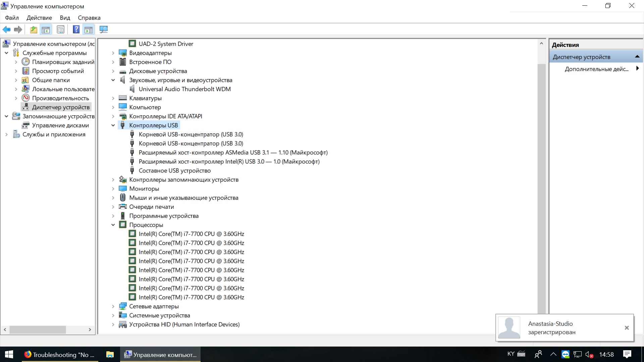The width and height of the screenshot is (644, 362).
Task: Select Управление дисками in the tree
Action: [x=60, y=125]
